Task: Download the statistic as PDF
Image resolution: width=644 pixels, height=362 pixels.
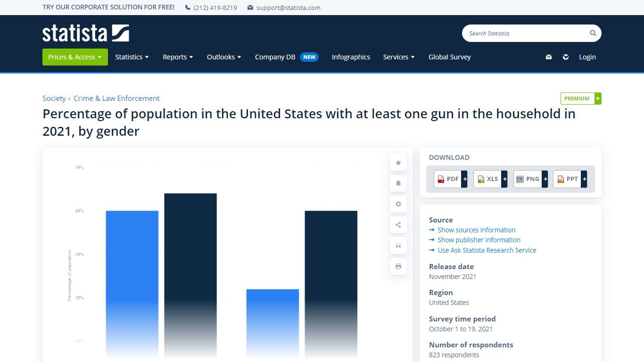Action: point(450,179)
